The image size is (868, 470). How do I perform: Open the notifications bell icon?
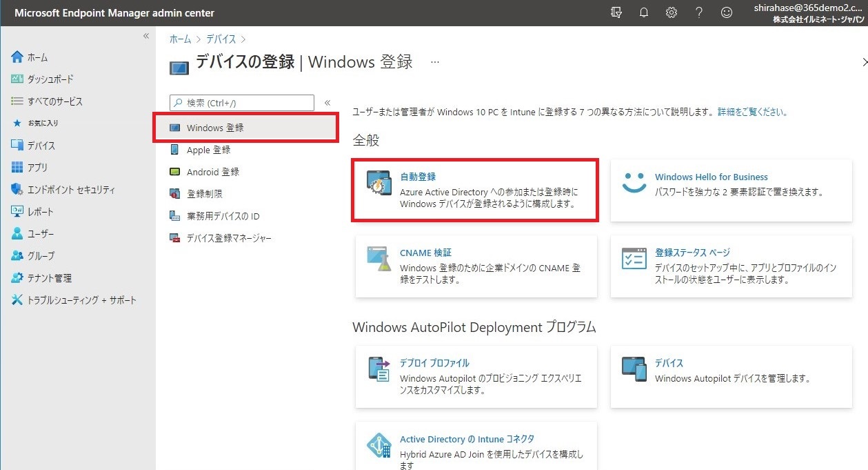[x=644, y=12]
